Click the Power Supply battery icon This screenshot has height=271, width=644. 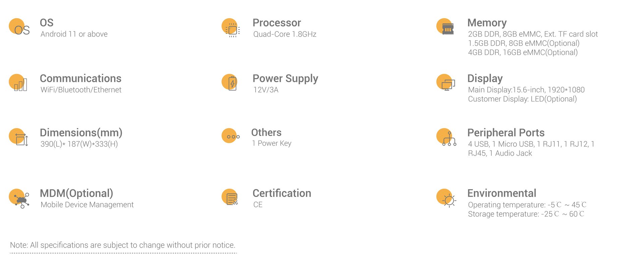(230, 82)
